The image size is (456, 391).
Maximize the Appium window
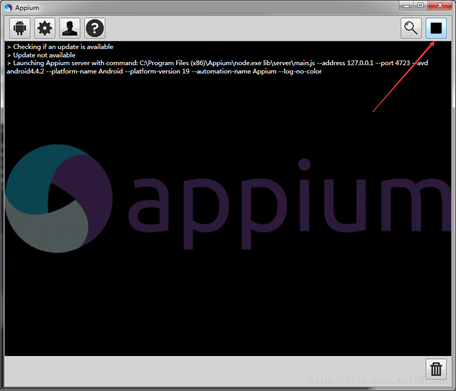[421, 5]
